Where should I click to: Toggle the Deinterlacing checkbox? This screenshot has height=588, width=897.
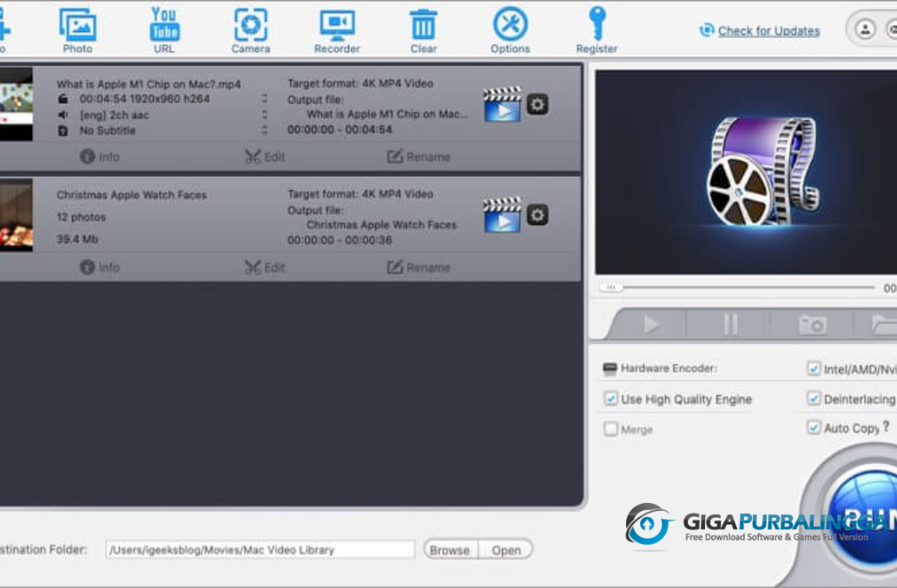click(x=813, y=398)
